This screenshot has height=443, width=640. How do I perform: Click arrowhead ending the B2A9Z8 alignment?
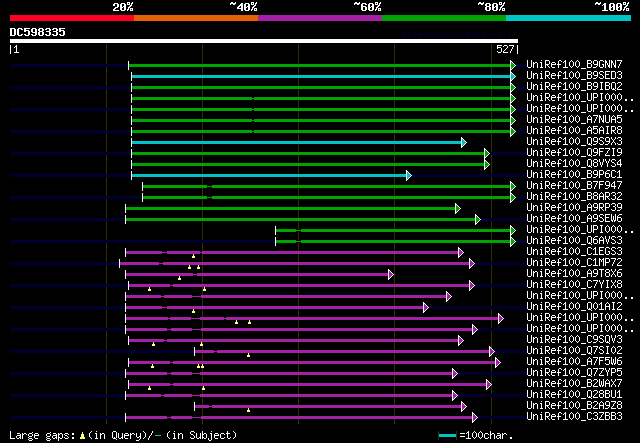[x=464, y=407]
